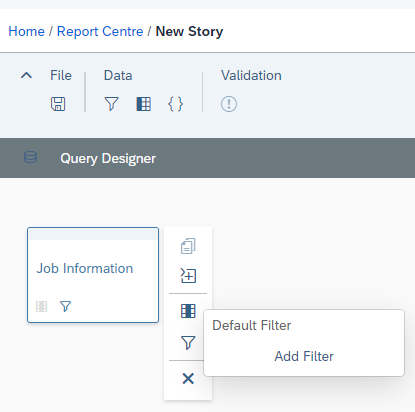Click the Query Designer database icon
This screenshot has width=415, height=412.
(x=30, y=157)
